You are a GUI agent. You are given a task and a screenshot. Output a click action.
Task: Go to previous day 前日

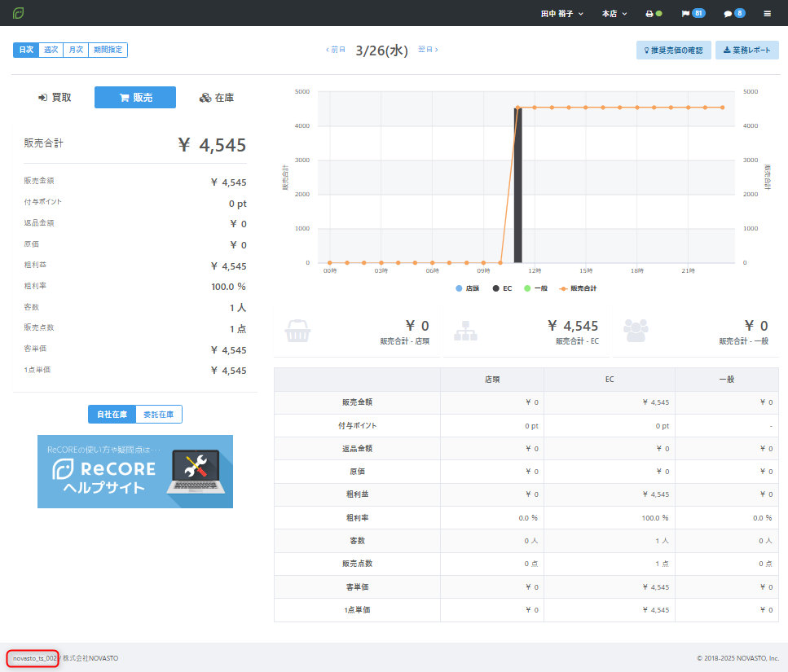tap(336, 50)
